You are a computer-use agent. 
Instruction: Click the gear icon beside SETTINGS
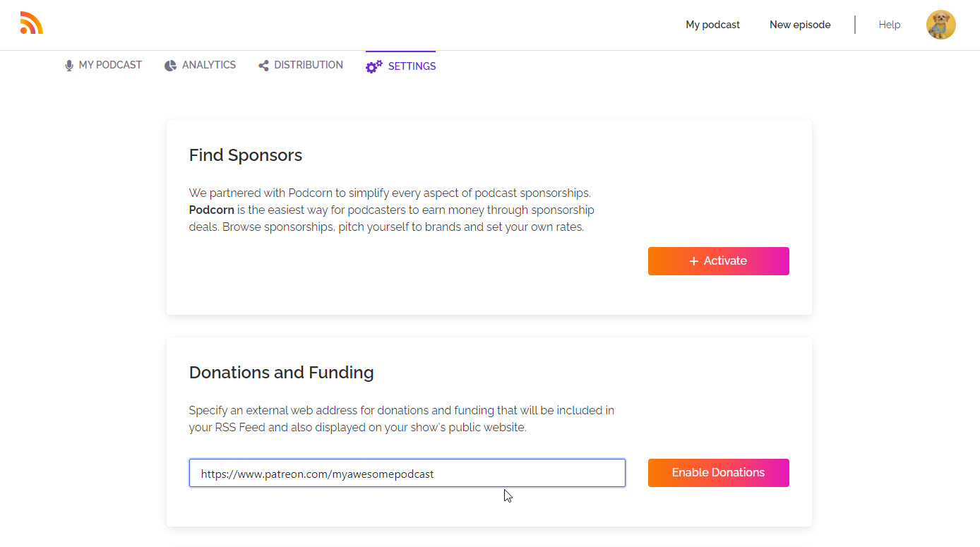click(374, 66)
